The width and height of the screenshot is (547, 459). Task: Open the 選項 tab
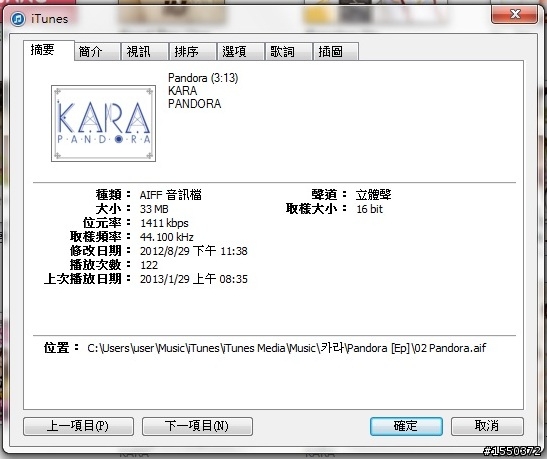tap(241, 52)
